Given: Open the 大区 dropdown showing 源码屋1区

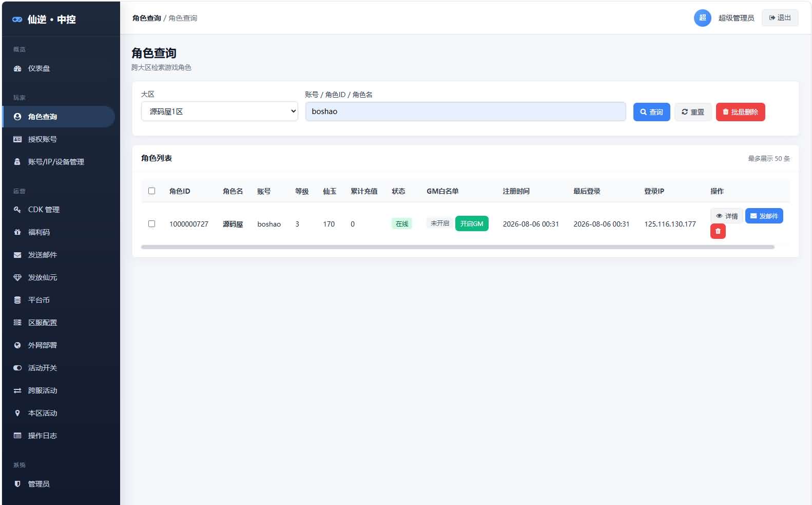Looking at the screenshot, I should click(219, 111).
